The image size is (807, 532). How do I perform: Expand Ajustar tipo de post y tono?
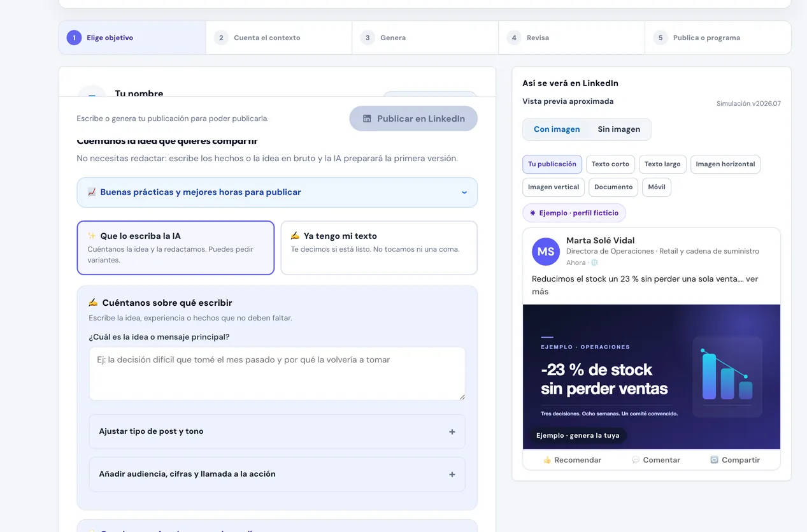tap(277, 431)
